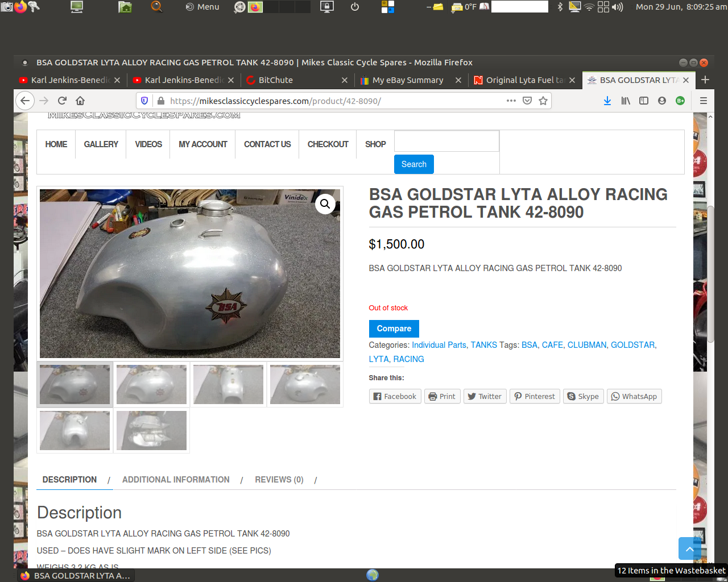Click in the site search field
Image resolution: width=728 pixels, height=582 pixels.
tap(446, 141)
